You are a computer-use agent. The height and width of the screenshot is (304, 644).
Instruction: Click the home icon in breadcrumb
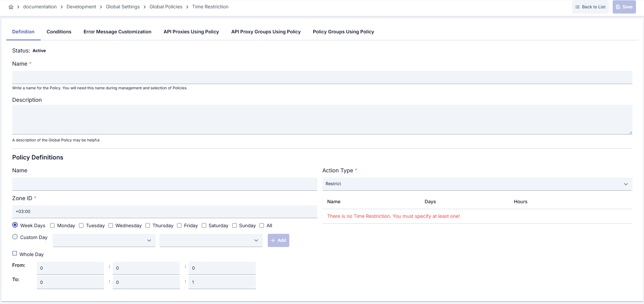(11, 7)
